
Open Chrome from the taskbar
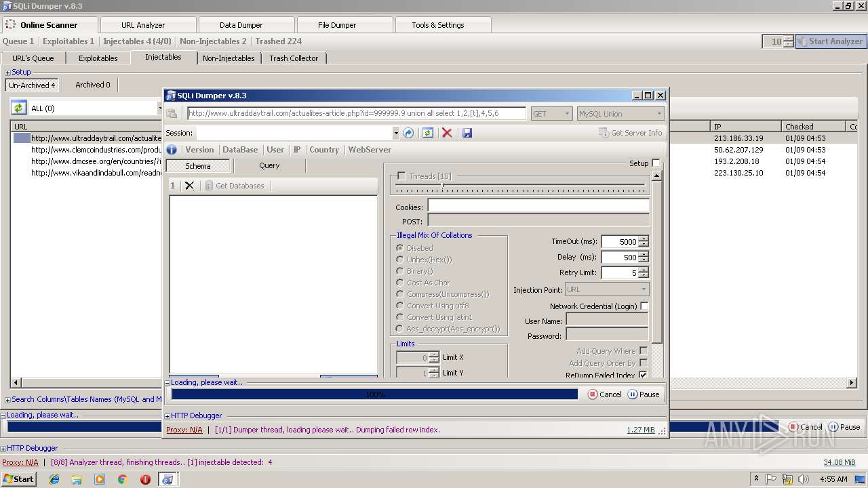[x=123, y=479]
